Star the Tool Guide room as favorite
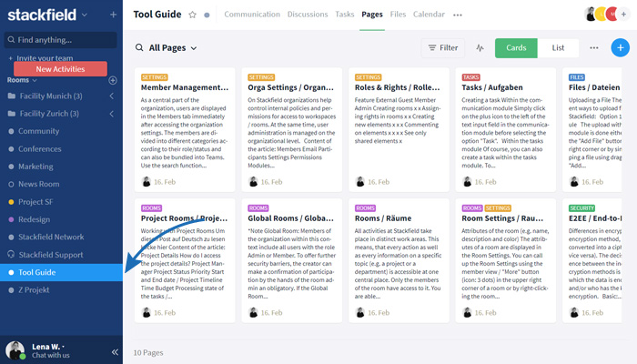 tap(192, 15)
